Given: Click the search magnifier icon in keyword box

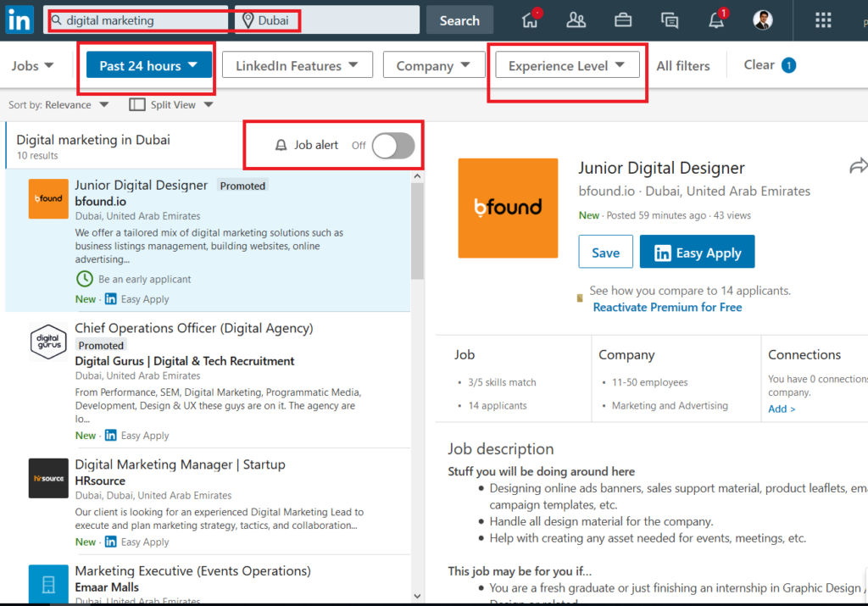Looking at the screenshot, I should pos(57,20).
